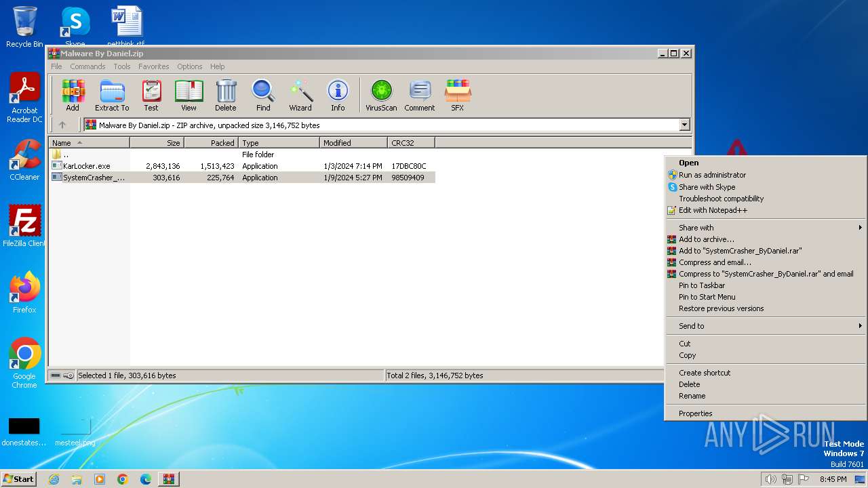Click the SFX toolbar icon
Viewport: 868px width, 488px height.
458,96
